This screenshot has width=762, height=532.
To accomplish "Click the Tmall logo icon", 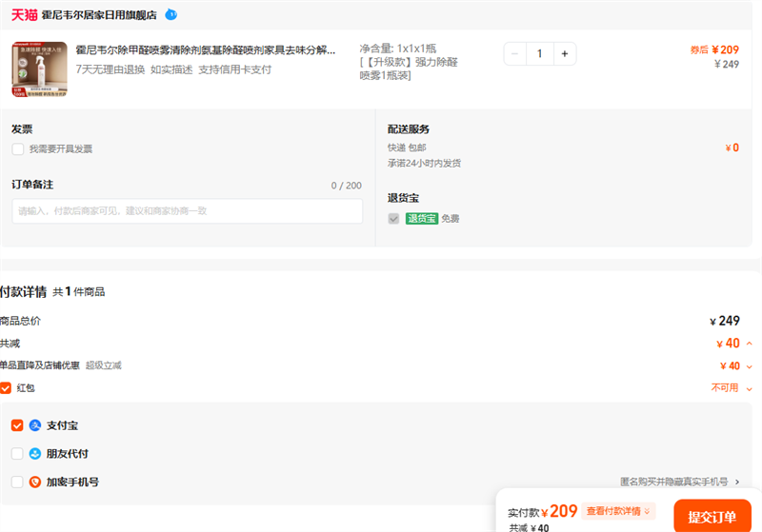I will coord(25,14).
